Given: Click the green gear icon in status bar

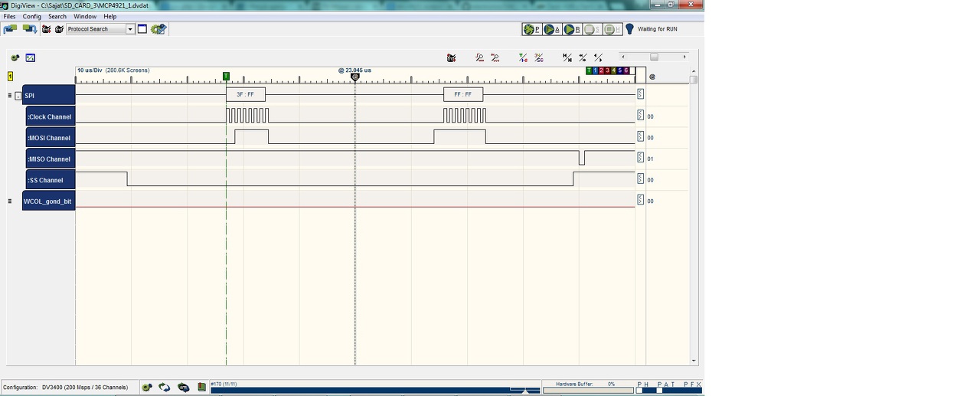Looking at the screenshot, I should click(x=147, y=388).
